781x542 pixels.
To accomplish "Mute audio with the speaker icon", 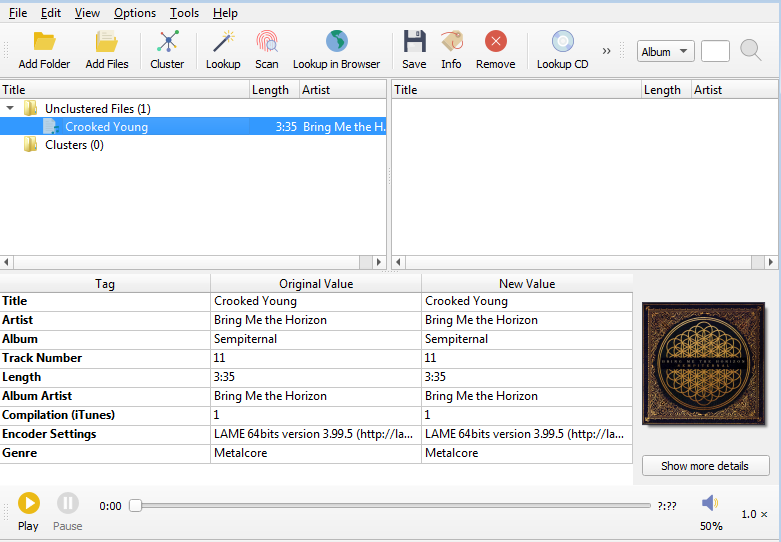I will [x=709, y=503].
